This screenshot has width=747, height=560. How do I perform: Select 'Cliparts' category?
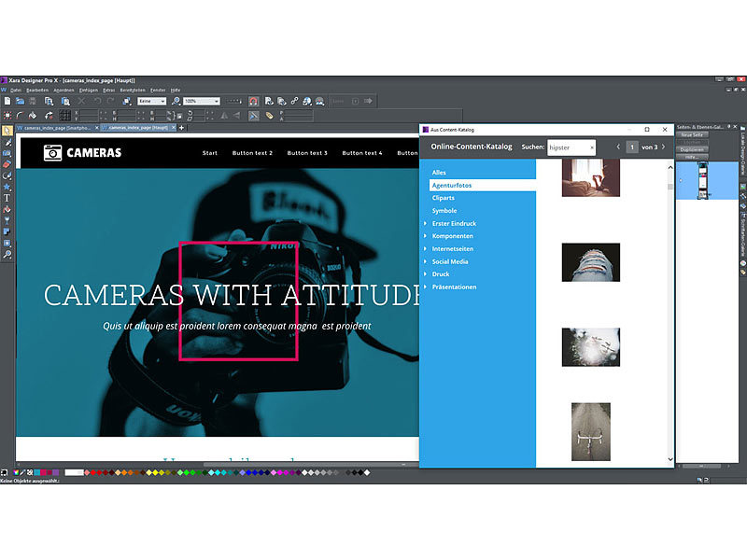coord(443,198)
